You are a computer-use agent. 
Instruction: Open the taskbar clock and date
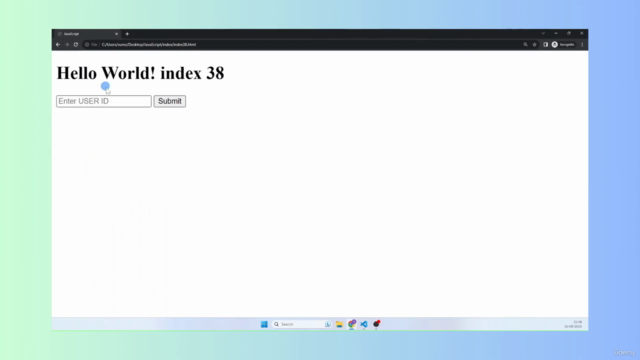pyautogui.click(x=573, y=324)
